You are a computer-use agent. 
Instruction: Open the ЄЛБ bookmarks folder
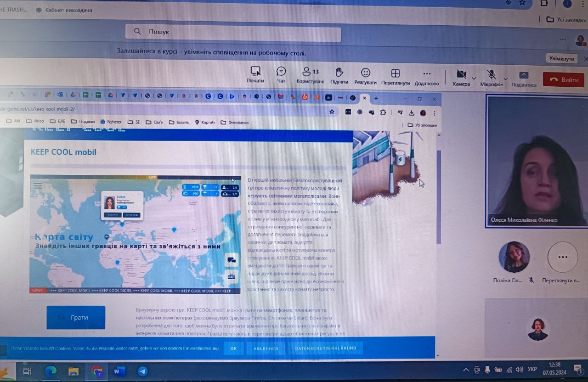click(57, 121)
